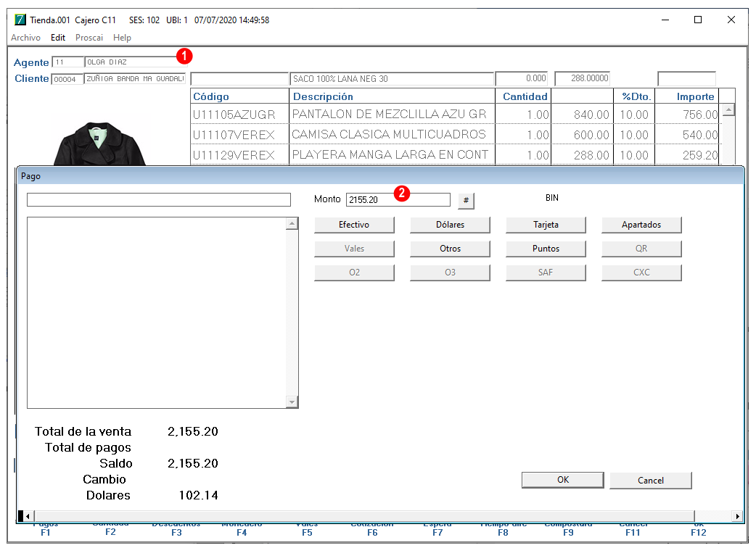
Task: Click the jacket product thumbnail
Action: (x=99, y=144)
